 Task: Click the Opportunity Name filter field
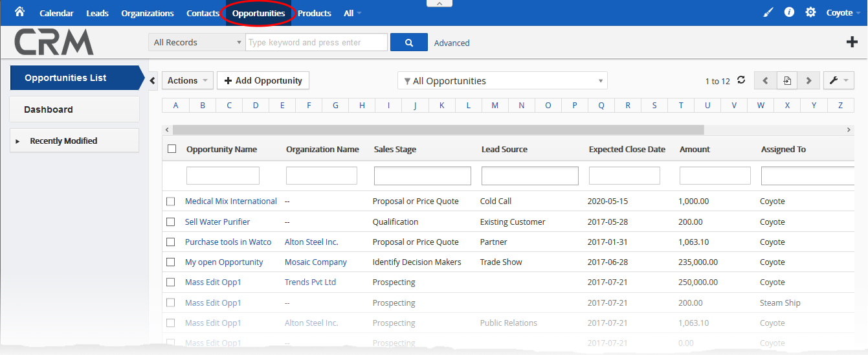tap(223, 176)
